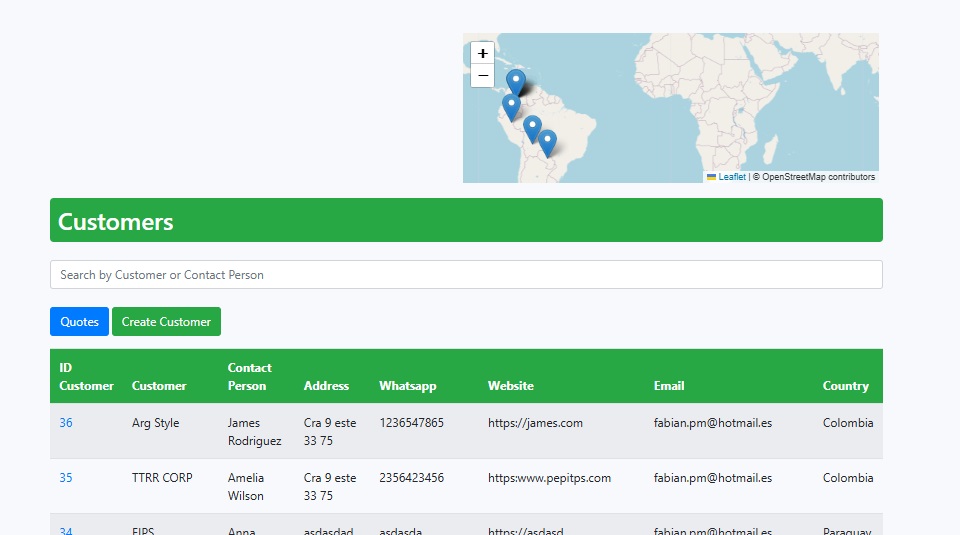Click the Contact Person column header
960x535 pixels.
click(x=249, y=377)
